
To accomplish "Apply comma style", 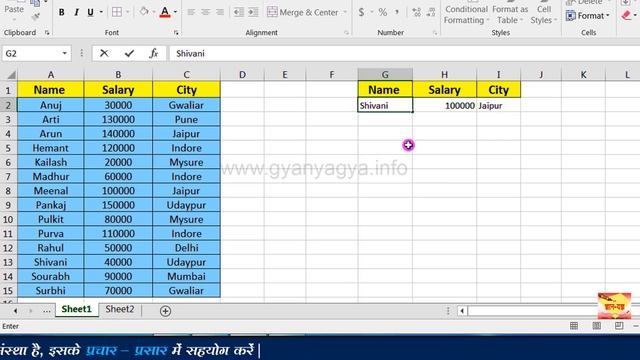I will 397,12.
